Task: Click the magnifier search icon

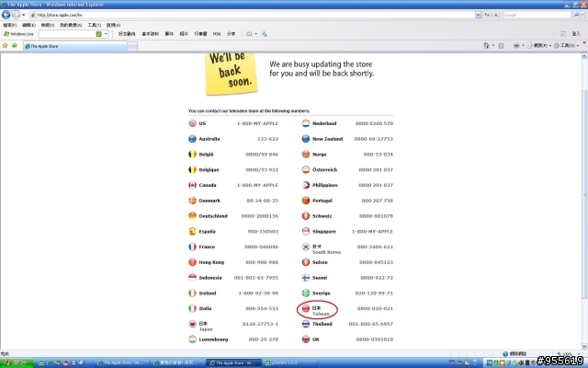Action: 576,15
